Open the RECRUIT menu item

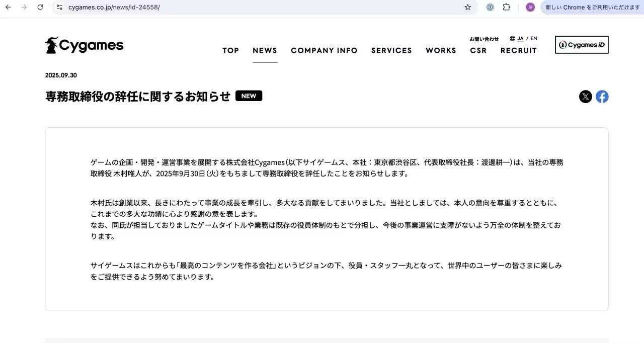click(519, 50)
